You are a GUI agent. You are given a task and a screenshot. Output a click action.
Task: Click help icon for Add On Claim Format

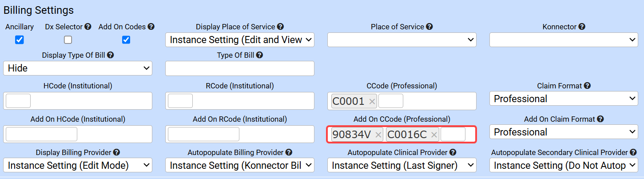[600, 119]
